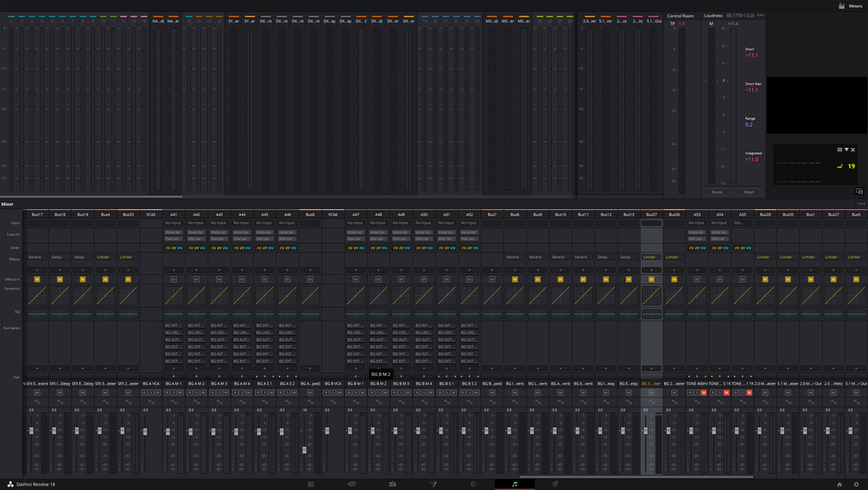Screen dimensions: 868x490
Task: Click the A41 pan control
Action: [x=174, y=376]
